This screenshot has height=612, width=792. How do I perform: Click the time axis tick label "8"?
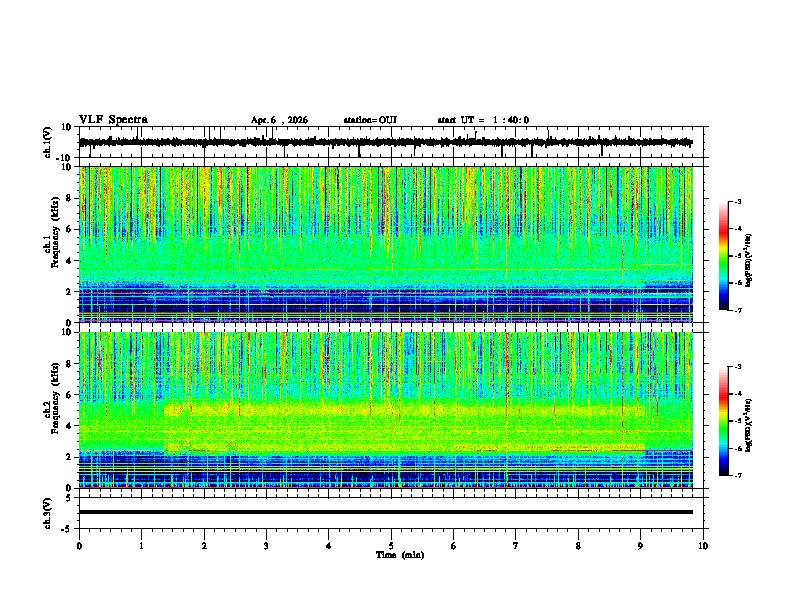(578, 546)
